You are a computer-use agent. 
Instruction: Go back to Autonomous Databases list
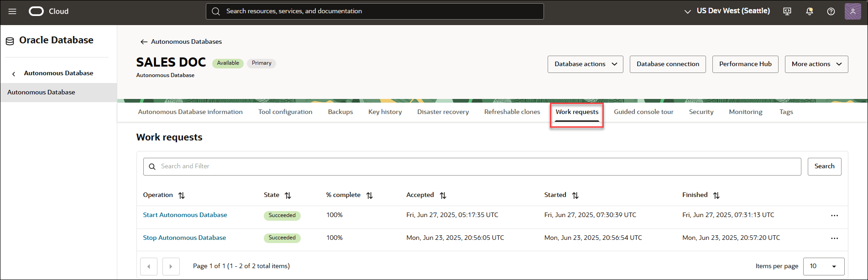click(181, 41)
